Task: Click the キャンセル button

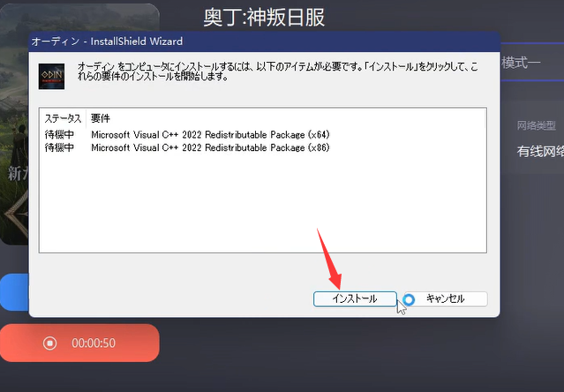Action: point(446,298)
